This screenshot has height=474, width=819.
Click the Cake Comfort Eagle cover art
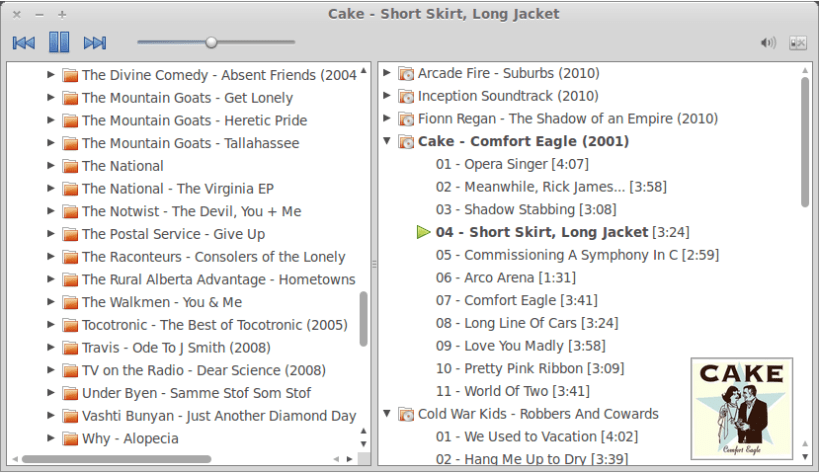742,409
